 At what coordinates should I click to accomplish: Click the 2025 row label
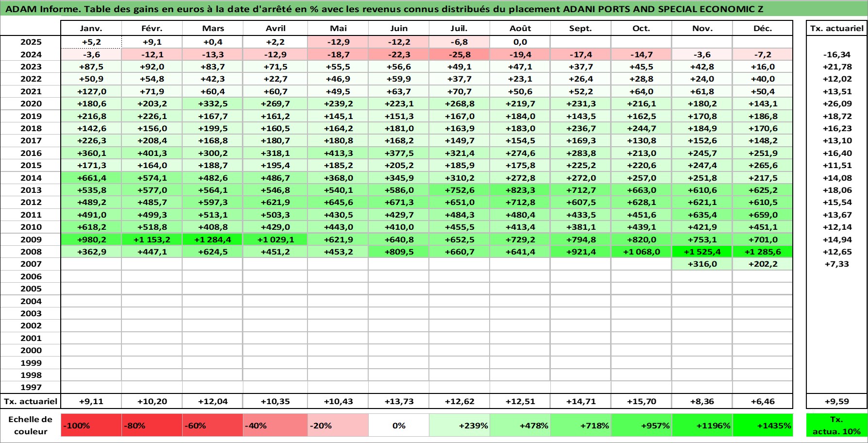31,42
